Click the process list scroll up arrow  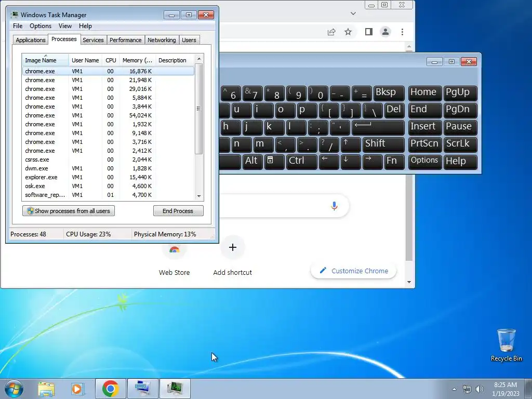pos(199,59)
